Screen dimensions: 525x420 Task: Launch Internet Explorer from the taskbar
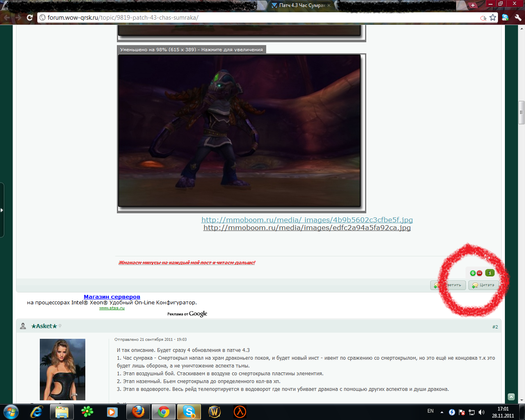(37, 412)
